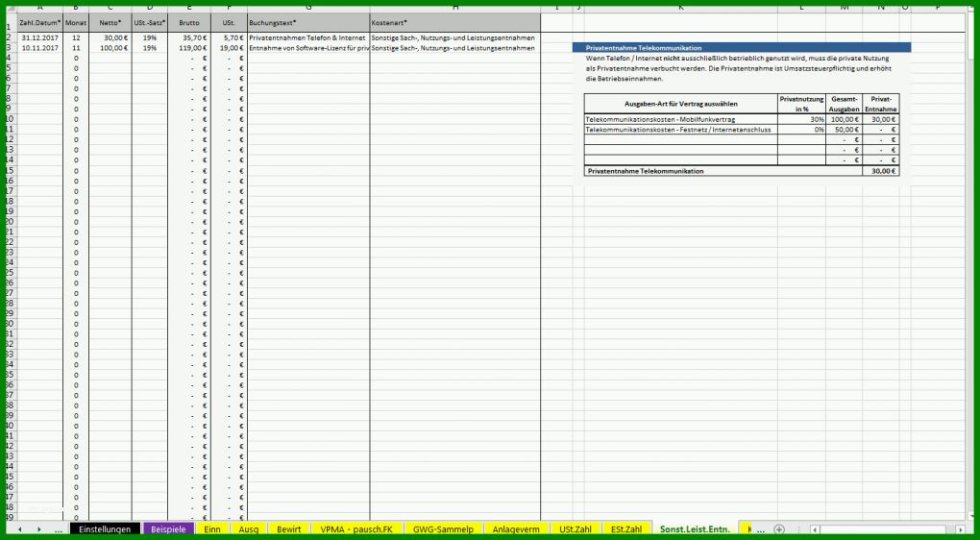
Task: Click the Kostenart* header cell
Action: click(x=455, y=22)
